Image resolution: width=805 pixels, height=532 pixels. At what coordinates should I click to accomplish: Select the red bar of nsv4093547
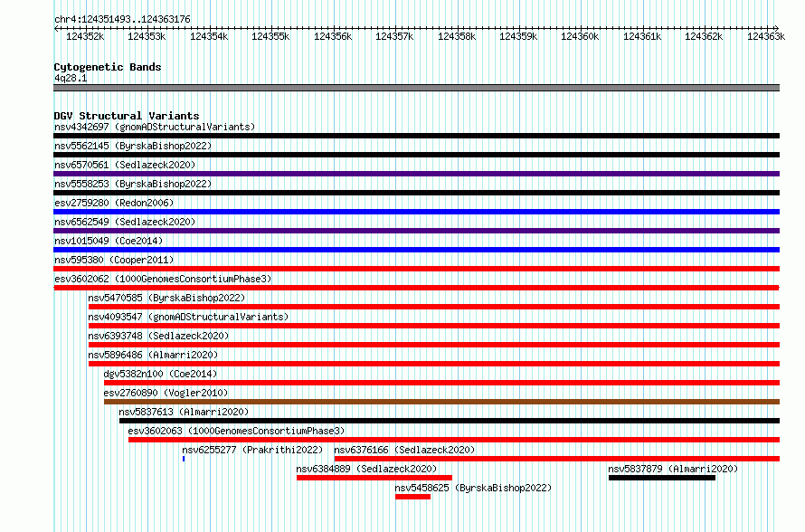(x=434, y=326)
